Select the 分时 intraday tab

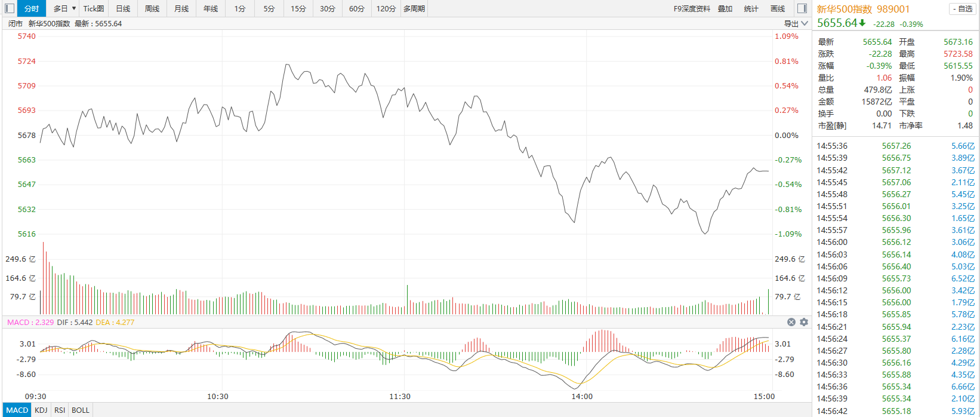32,8
